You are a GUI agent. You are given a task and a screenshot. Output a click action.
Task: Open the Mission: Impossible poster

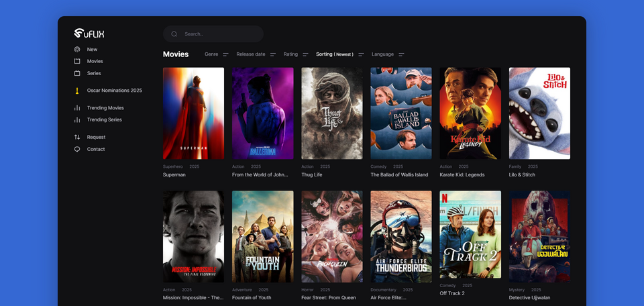[193, 237]
